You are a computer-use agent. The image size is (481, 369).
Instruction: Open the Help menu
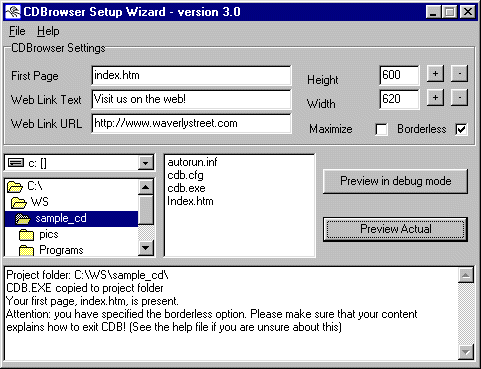[48, 31]
